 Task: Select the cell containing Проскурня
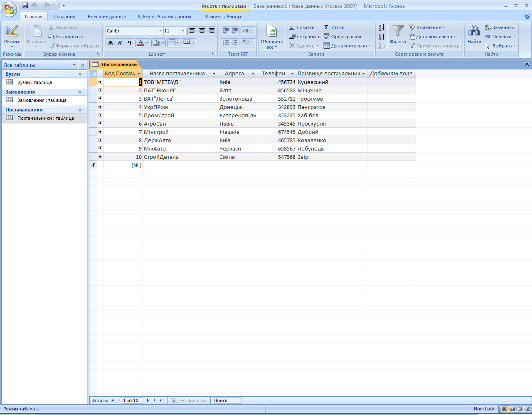pyautogui.click(x=332, y=124)
